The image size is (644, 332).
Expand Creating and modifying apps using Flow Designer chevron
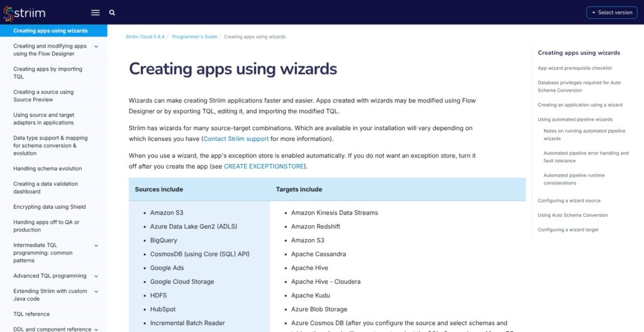(x=96, y=47)
